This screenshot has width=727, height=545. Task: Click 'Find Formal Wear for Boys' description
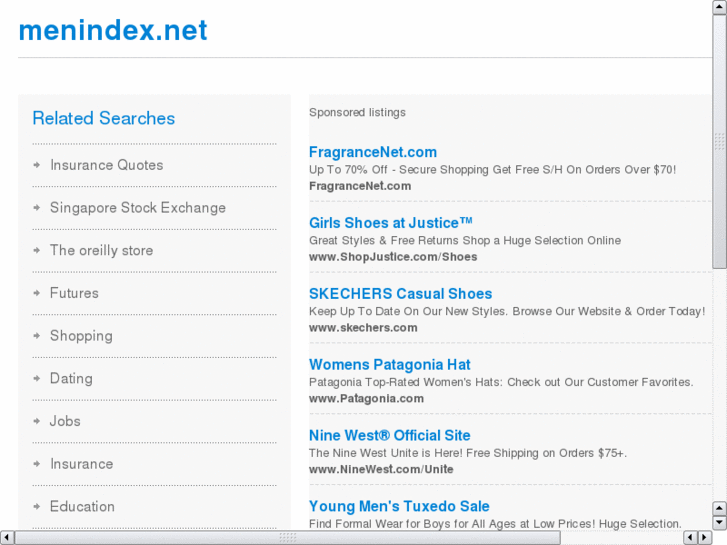coord(495,524)
